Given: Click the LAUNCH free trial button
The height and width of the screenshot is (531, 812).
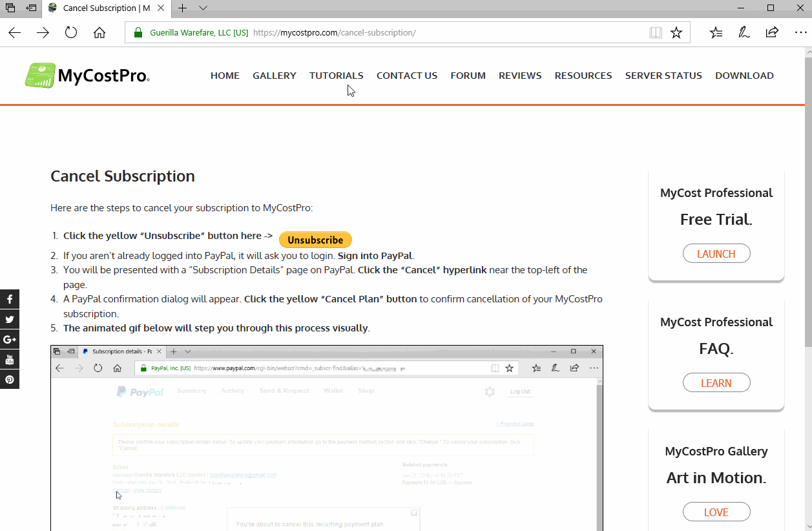Looking at the screenshot, I should pos(716,254).
